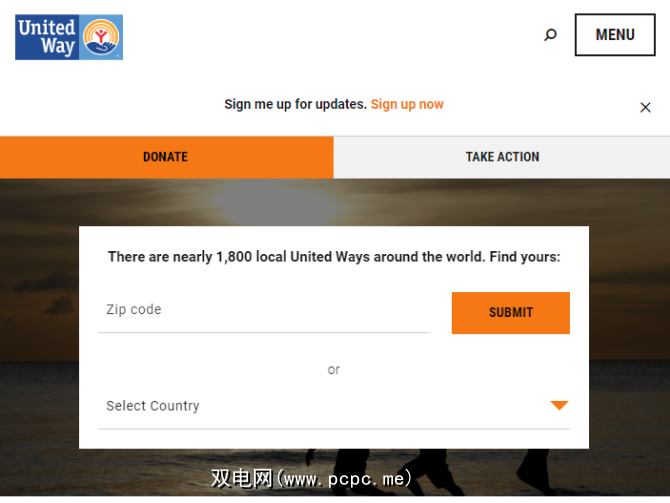Viewport: 670px width, 503px height.
Task: Click the walking silhouettes in photo
Action: pos(427,472)
